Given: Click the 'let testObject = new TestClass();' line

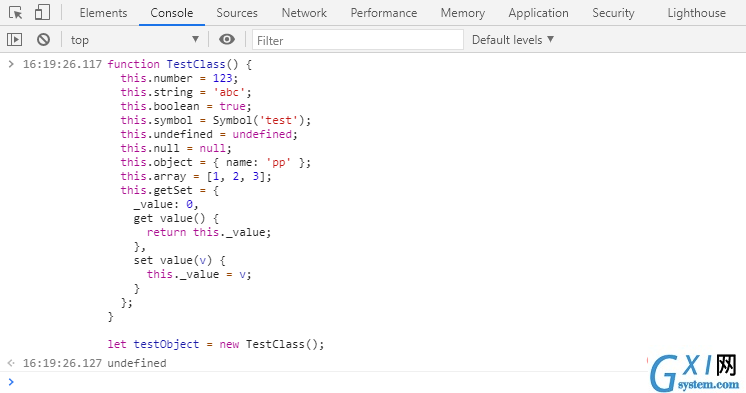Looking at the screenshot, I should click(x=216, y=344).
